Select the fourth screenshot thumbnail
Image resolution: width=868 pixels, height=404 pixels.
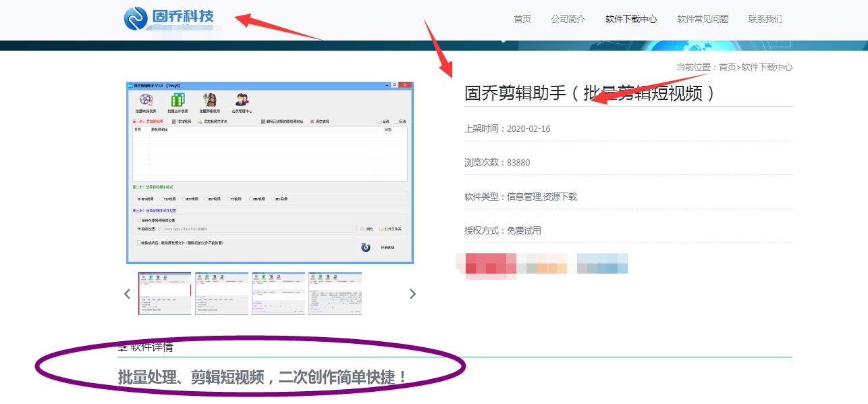click(335, 293)
